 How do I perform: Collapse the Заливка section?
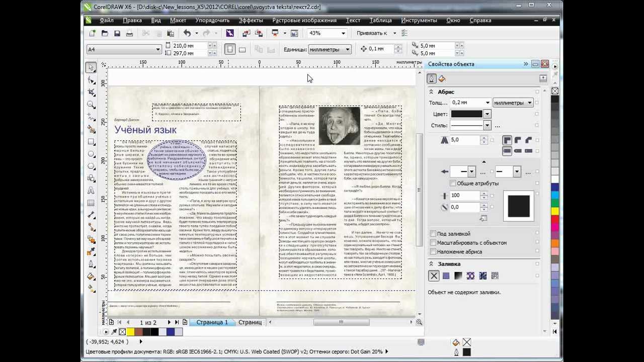tap(431, 264)
